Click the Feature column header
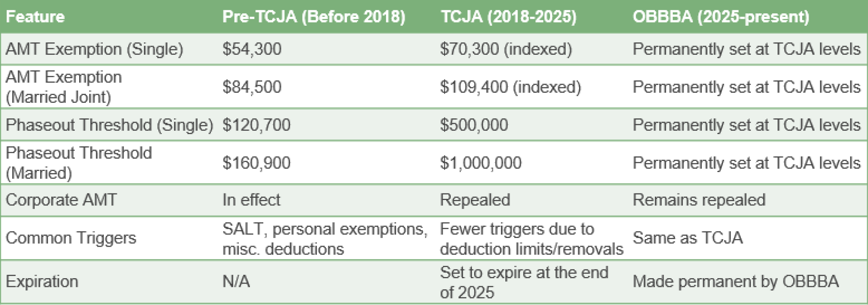The height and width of the screenshot is (305, 868). [x=35, y=17]
